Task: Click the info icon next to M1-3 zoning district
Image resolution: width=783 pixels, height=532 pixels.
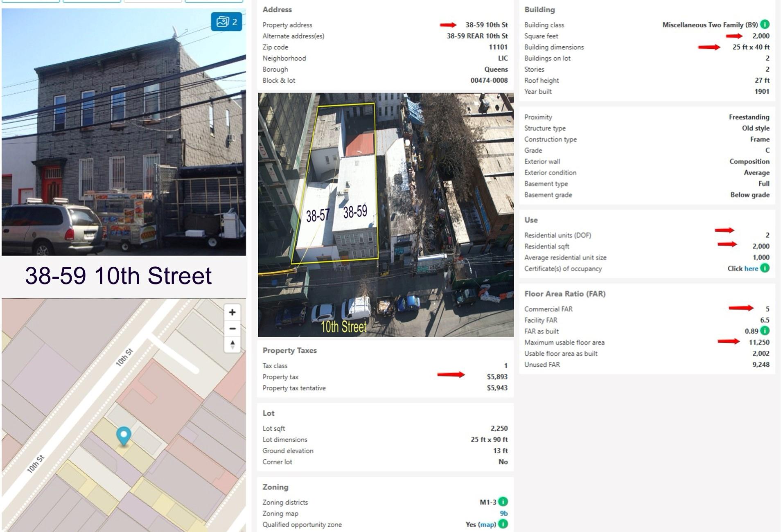Action: click(x=503, y=503)
